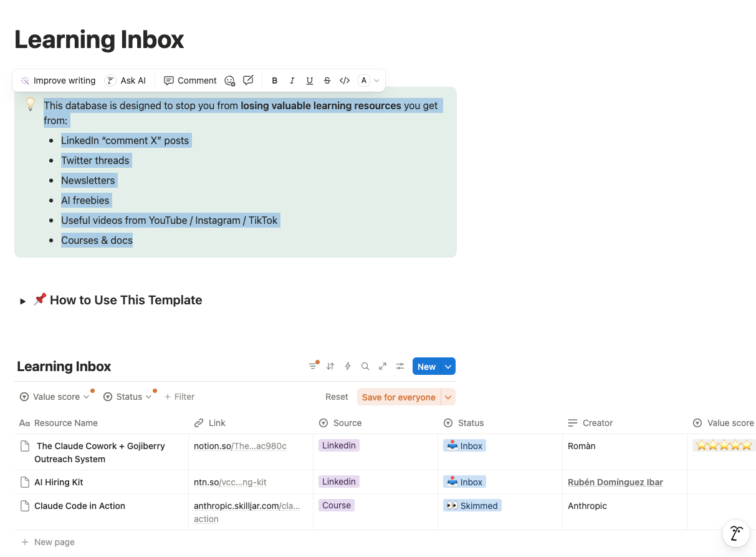756x557 pixels.
Task: Open automations lightning bolt icon
Action: click(348, 366)
